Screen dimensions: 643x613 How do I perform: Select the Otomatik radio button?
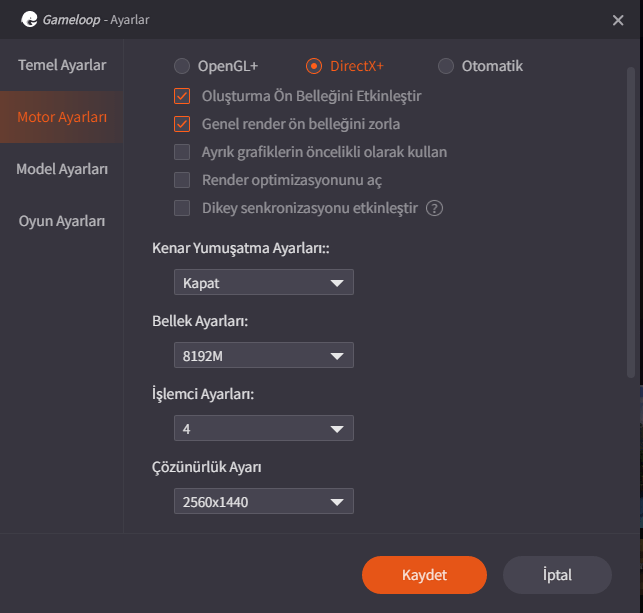(x=446, y=66)
